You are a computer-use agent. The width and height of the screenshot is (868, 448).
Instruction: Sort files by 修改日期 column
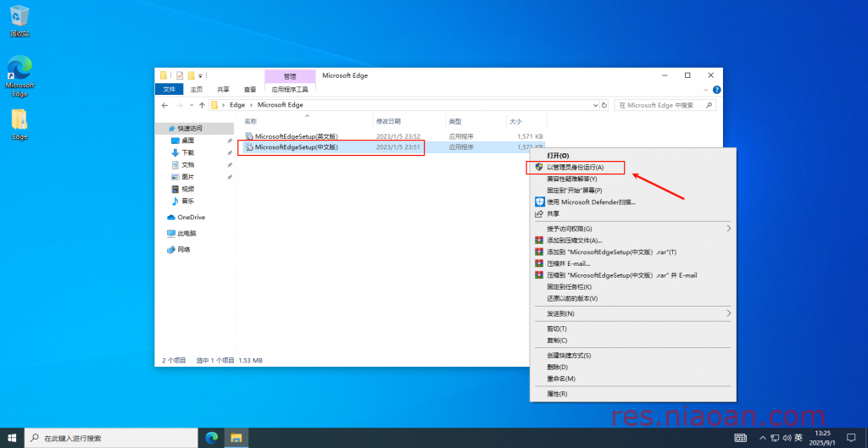click(388, 121)
